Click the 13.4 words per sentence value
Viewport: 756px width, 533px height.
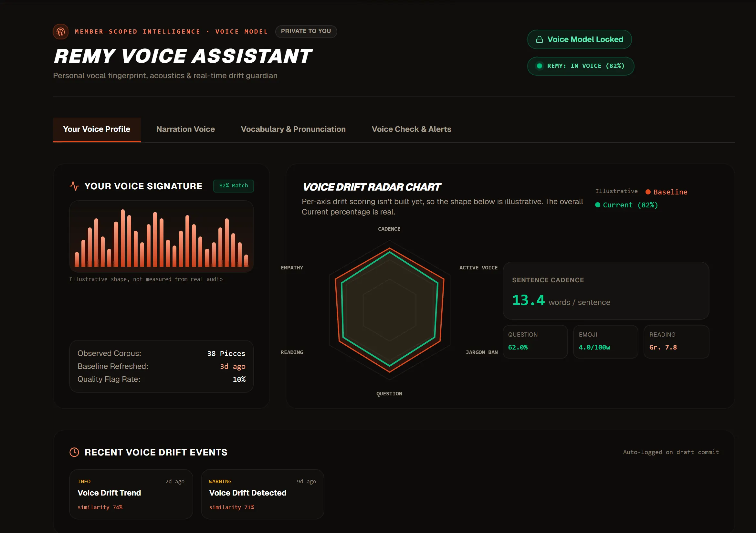tap(529, 300)
